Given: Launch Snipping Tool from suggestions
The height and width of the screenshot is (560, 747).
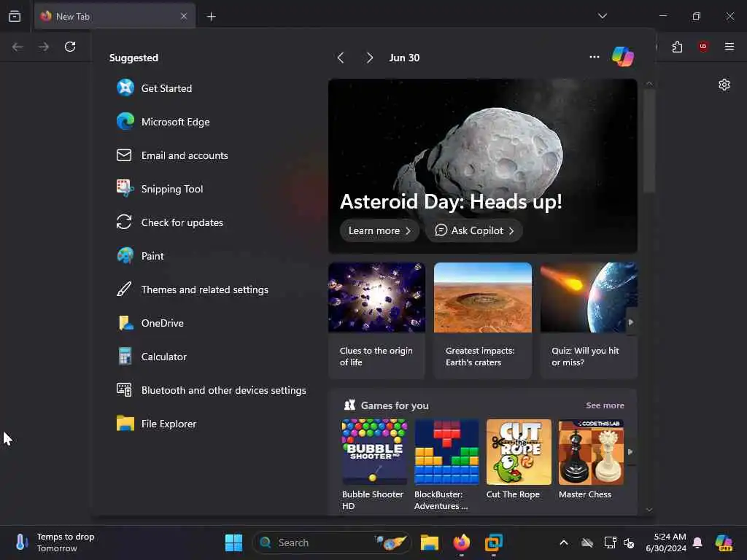Looking at the screenshot, I should [160, 189].
